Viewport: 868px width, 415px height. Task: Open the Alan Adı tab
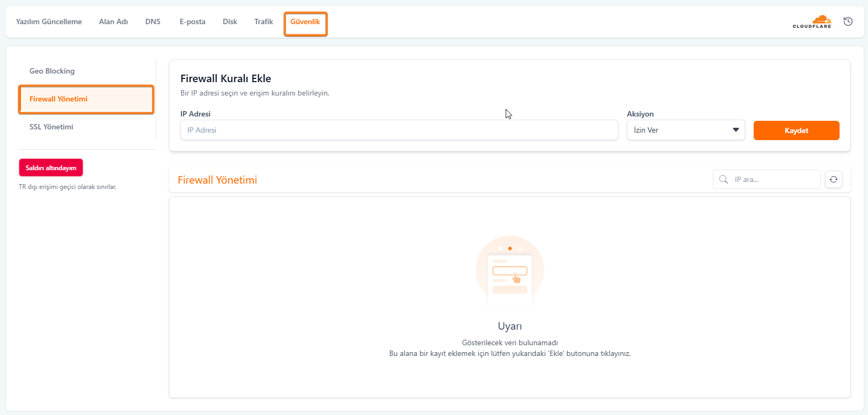(x=113, y=21)
